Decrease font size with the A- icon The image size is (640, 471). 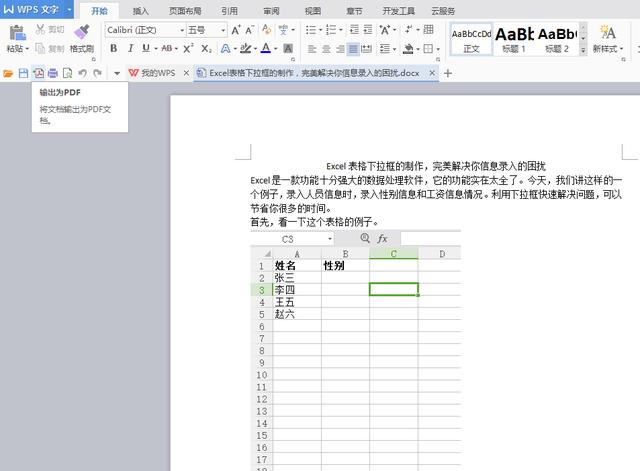[x=249, y=30]
